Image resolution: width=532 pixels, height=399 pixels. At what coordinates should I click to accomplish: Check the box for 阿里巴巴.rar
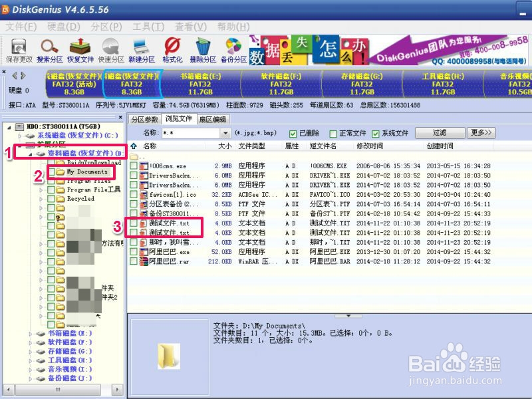pos(134,261)
